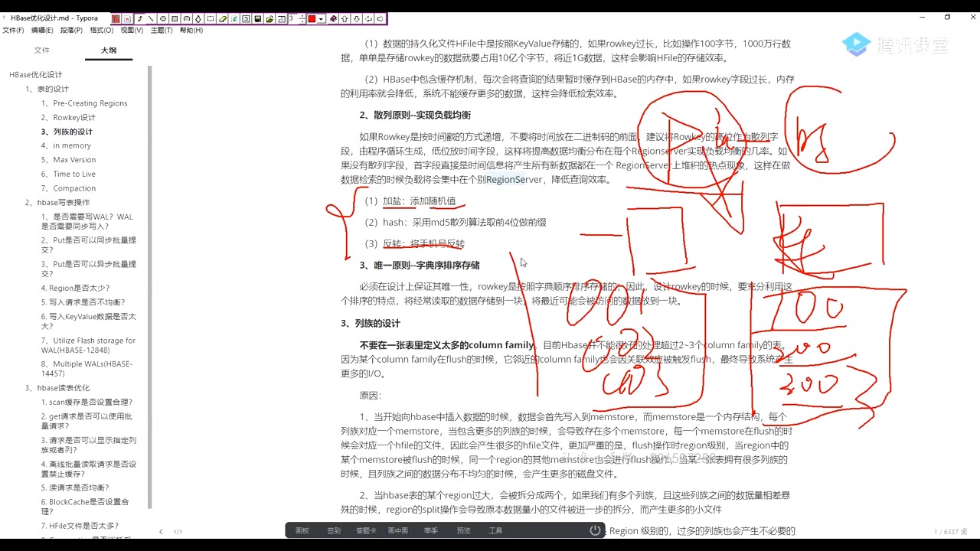Image resolution: width=980 pixels, height=551 pixels.
Task: Go to outline item in memory
Action: point(66,146)
